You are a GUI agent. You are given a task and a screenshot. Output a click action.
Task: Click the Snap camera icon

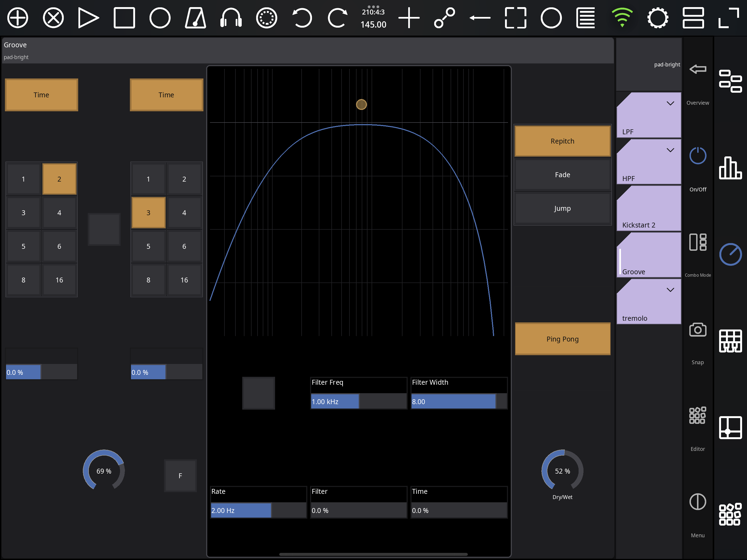pos(697,330)
